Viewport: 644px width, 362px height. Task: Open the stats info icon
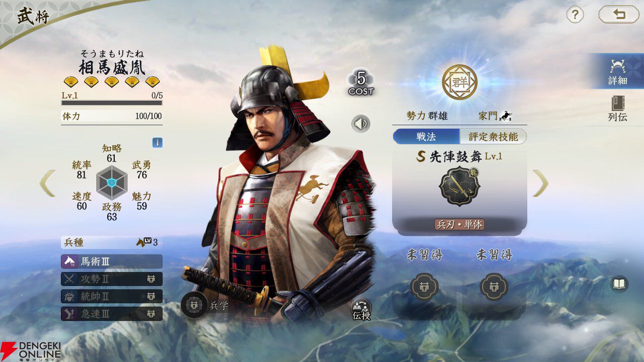point(157,143)
